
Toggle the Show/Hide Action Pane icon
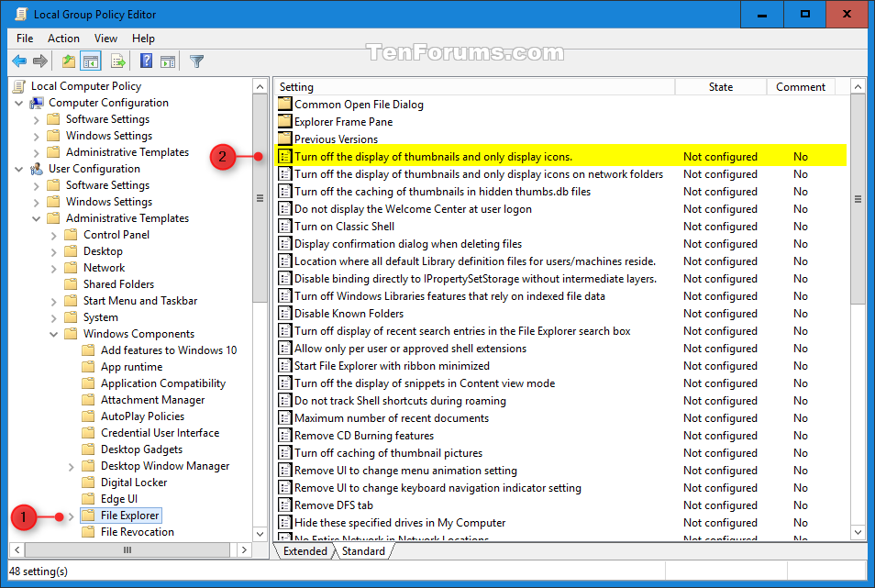tap(168, 61)
